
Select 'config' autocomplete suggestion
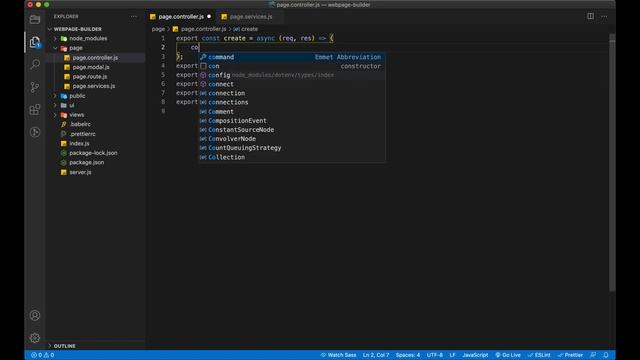click(291, 75)
